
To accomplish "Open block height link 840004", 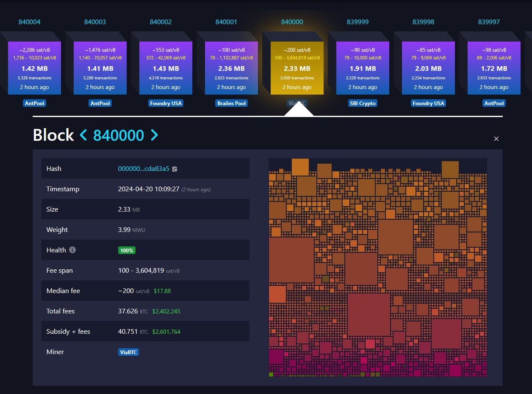I will (29, 22).
